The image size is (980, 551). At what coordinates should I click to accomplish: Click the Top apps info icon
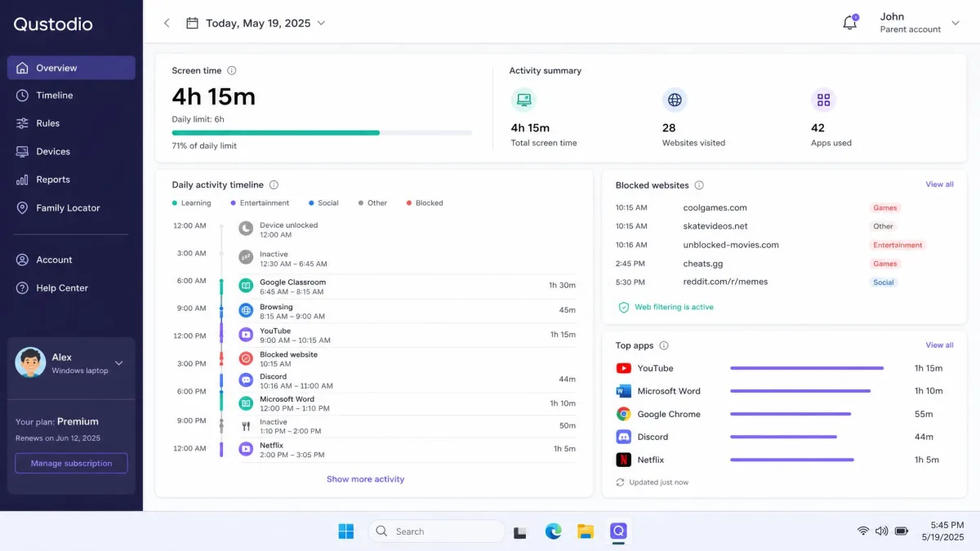[x=664, y=345]
